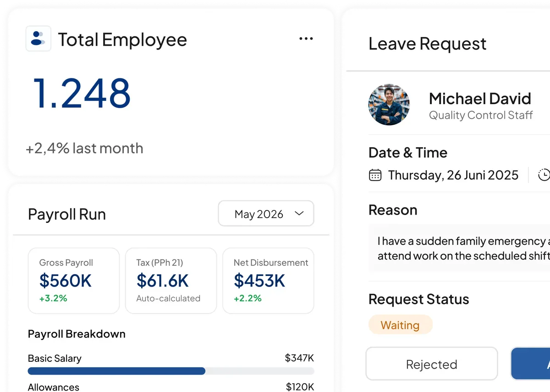This screenshot has width=550, height=392.
Task: Click the Rejected button
Action: tap(432, 364)
